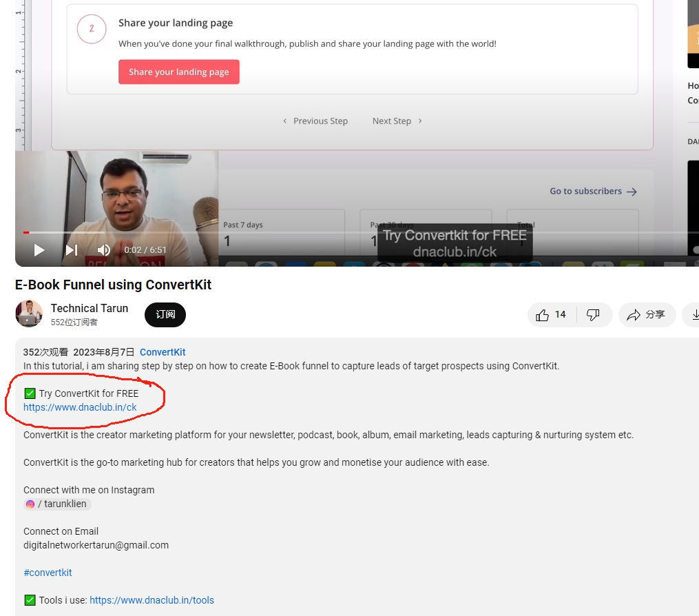Image resolution: width=699 pixels, height=616 pixels.
Task: Click the Try Convertkit for FREE video overlay
Action: coord(455,243)
